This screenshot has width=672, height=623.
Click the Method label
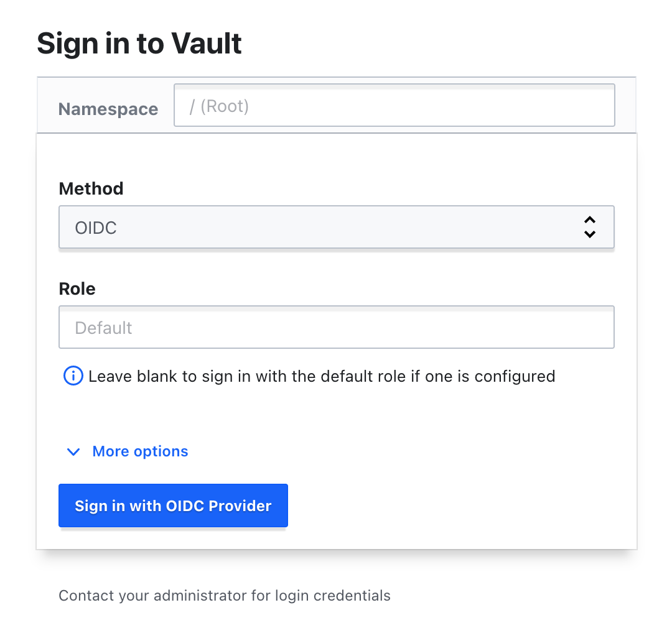91,188
